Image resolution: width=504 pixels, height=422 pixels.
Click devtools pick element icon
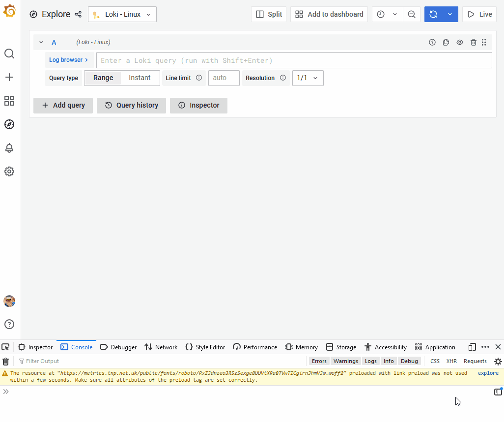click(5, 347)
